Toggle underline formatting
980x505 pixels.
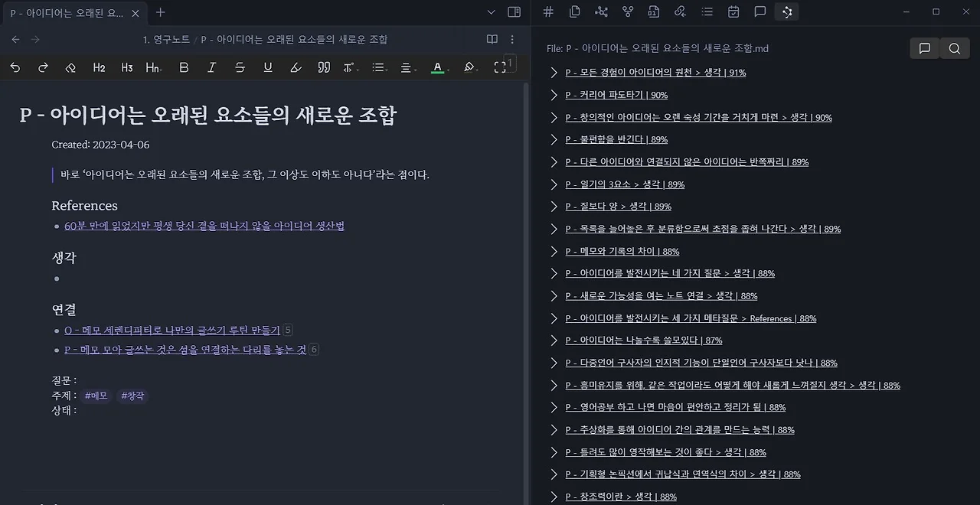268,67
